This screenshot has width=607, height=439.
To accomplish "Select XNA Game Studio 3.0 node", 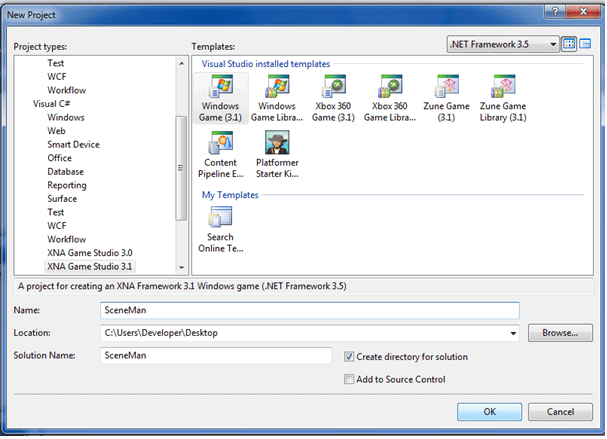I will [90, 253].
